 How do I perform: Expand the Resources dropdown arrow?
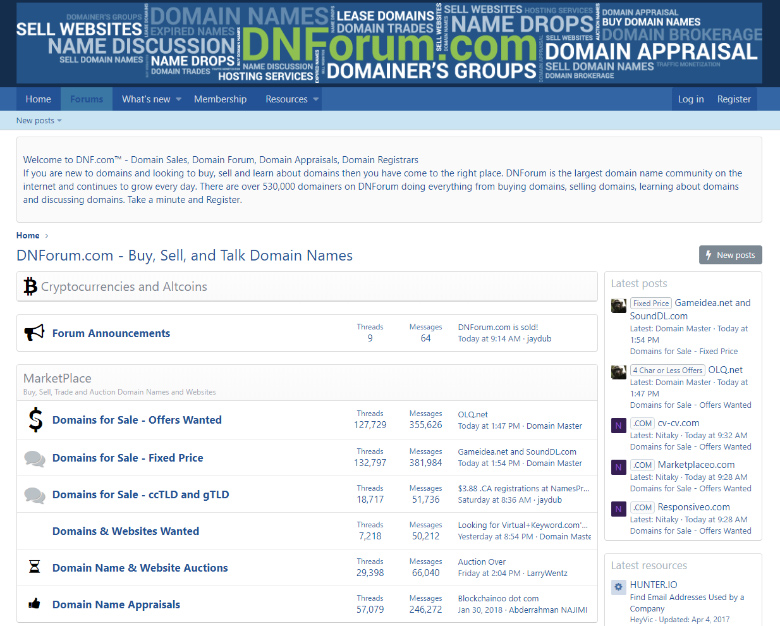[x=315, y=100]
